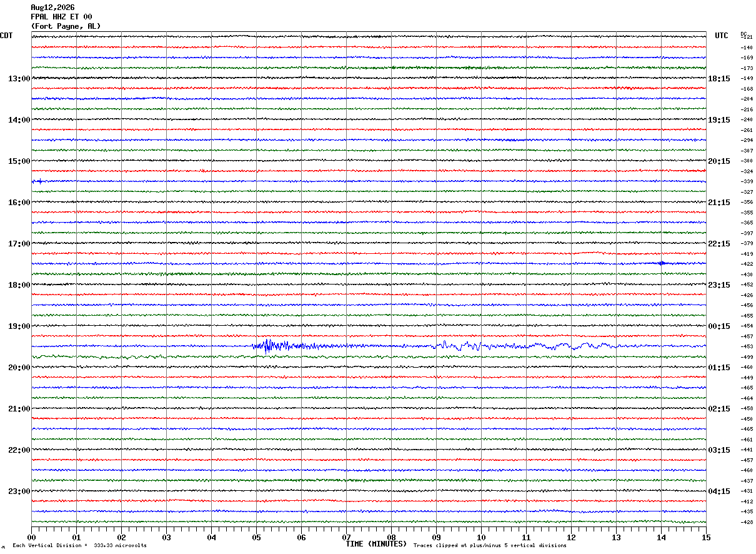The height and width of the screenshot is (554, 756).
Task: Click the FPAL HHZ ET 00 station label
Action: click(61, 17)
